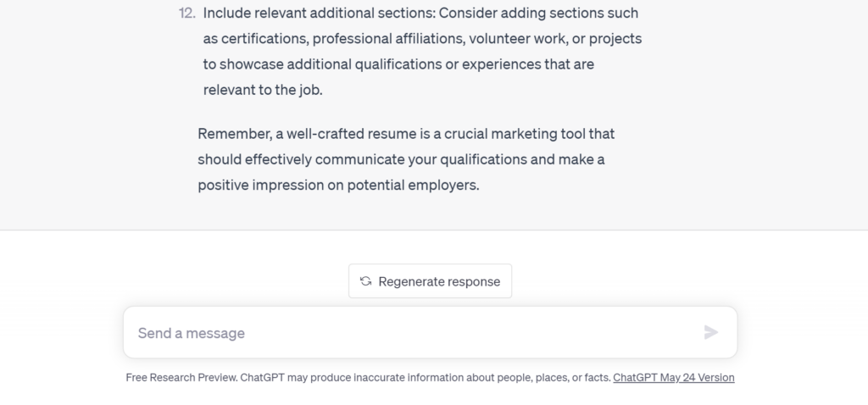
Task: Open the ChatGPT May 24 Version link
Action: pos(674,377)
